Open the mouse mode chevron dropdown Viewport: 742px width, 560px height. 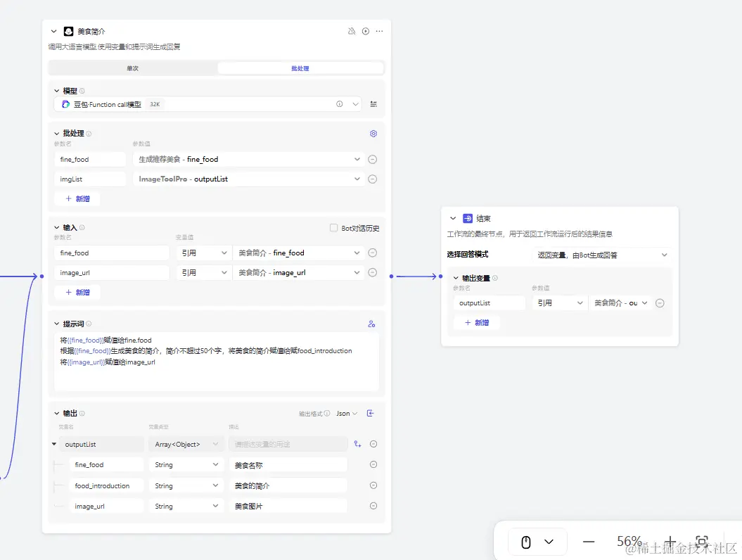(549, 542)
